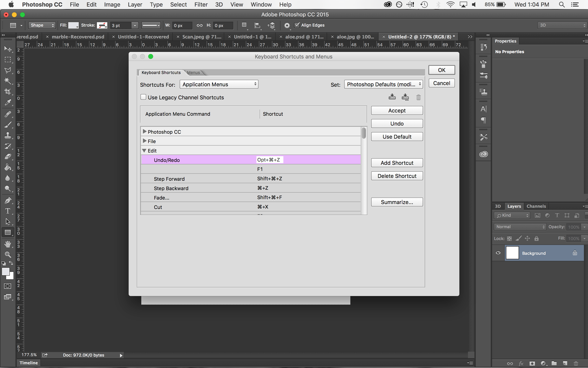Toggle lock all
588x368 pixels.
537,238
